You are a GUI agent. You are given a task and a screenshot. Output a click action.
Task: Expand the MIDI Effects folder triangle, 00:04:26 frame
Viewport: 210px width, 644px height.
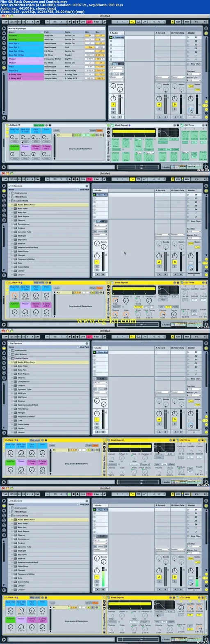(10, 354)
